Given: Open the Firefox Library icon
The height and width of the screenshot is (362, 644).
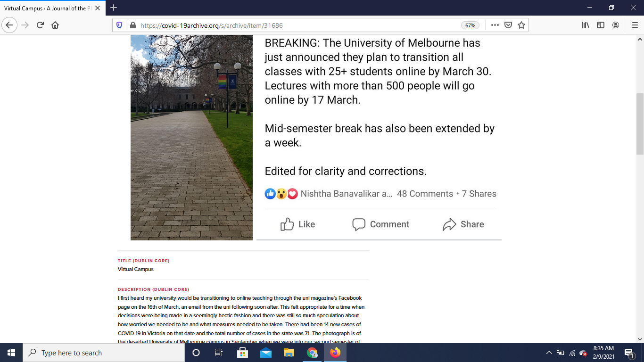Looking at the screenshot, I should click(x=586, y=25).
